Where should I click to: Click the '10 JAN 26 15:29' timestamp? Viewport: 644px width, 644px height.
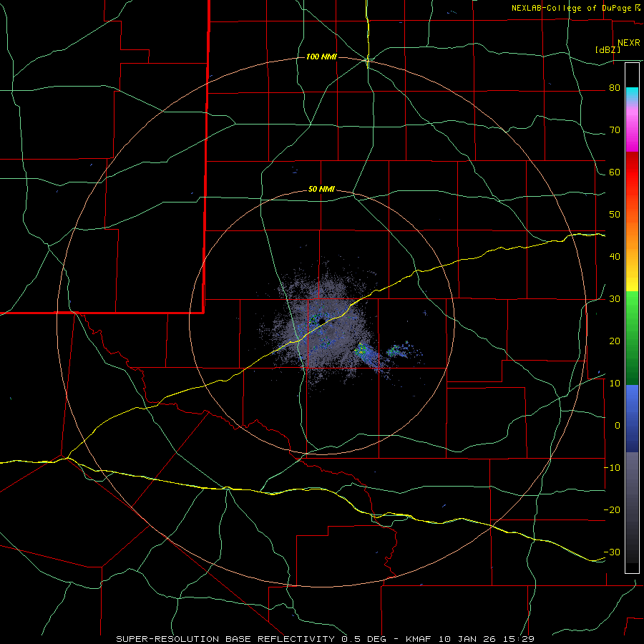tap(487, 639)
